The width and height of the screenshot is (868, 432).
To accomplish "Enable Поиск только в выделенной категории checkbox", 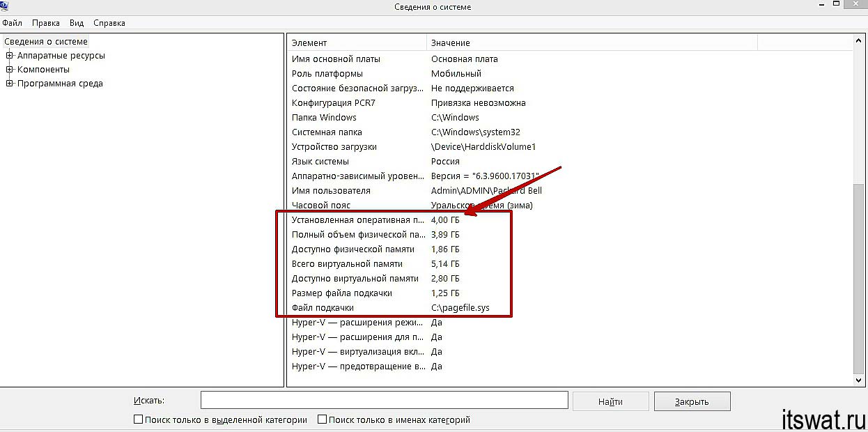I will (138, 419).
